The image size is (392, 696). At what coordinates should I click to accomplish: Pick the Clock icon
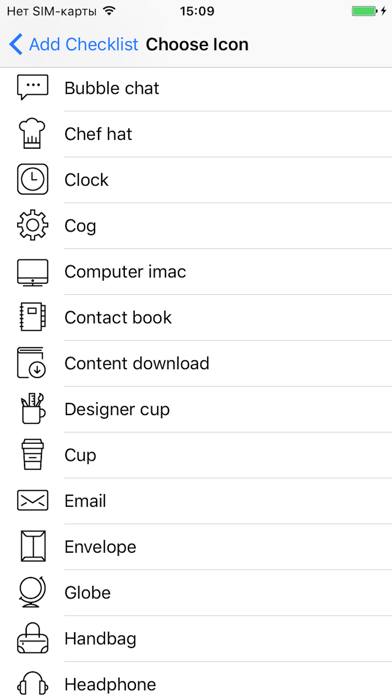tap(32, 179)
